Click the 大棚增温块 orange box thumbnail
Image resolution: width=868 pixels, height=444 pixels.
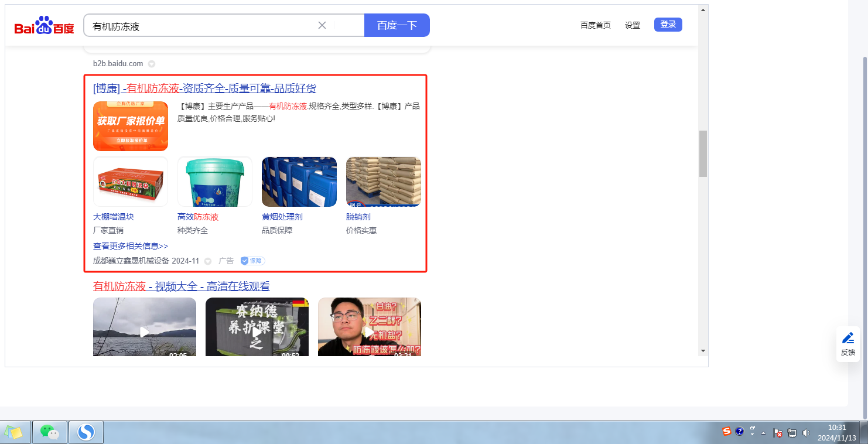point(131,182)
